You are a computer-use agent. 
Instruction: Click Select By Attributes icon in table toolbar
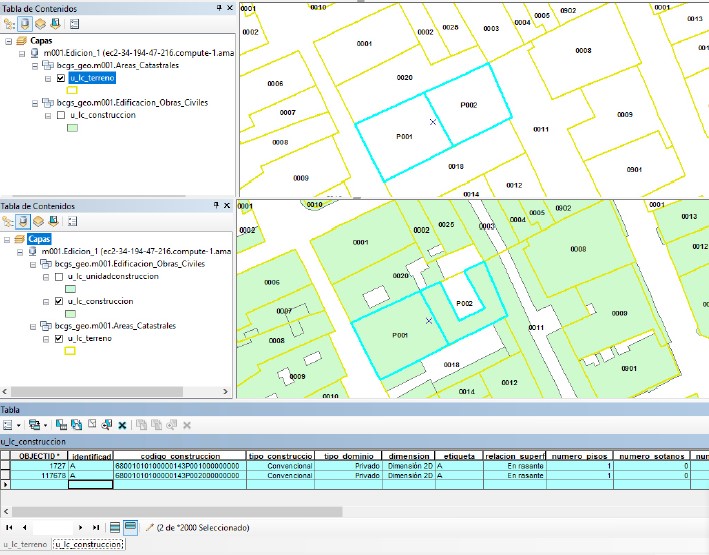(x=62, y=425)
